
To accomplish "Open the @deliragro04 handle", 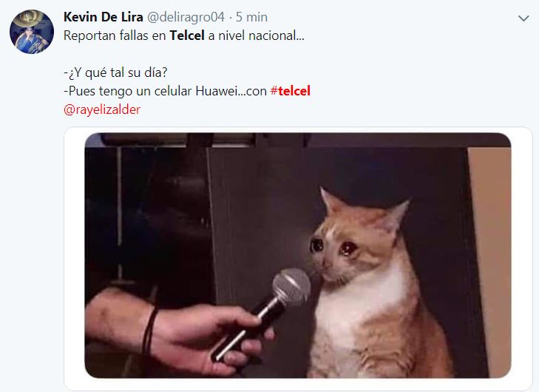I will 186,17.
